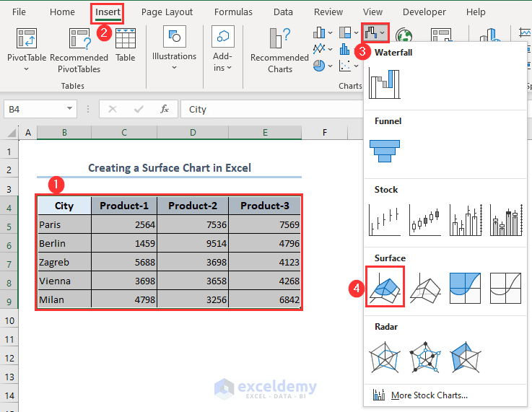The image size is (532, 412).
Task: Cancel the formula bar entry
Action: 113,109
